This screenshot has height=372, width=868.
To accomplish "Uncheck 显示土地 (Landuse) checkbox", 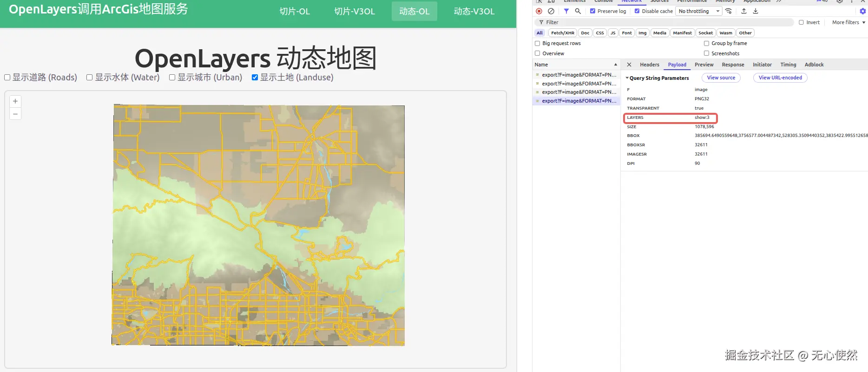I will click(255, 78).
